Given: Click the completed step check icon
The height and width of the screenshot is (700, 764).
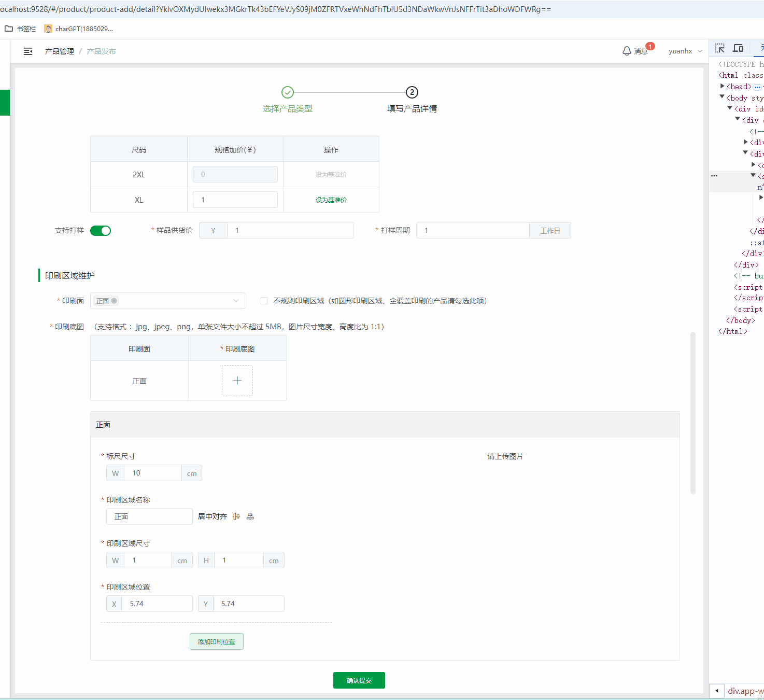Looking at the screenshot, I should [288, 92].
